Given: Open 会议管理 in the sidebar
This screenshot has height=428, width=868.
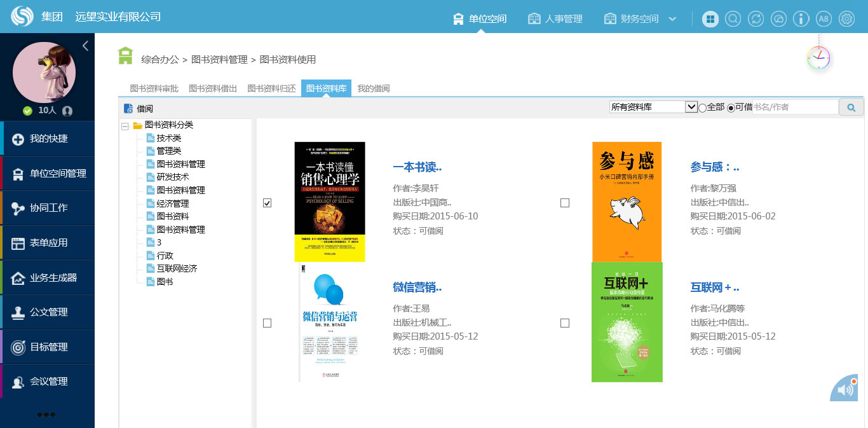Looking at the screenshot, I should click(x=47, y=381).
